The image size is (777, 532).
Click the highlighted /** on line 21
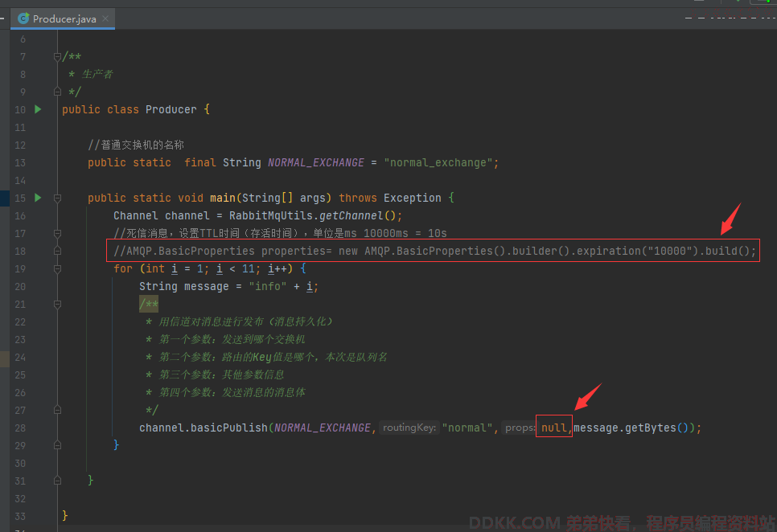point(149,304)
